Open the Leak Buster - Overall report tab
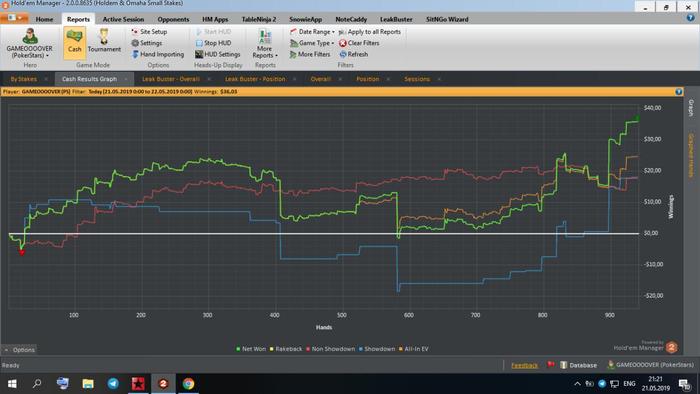This screenshot has width=700, height=394. (x=171, y=79)
